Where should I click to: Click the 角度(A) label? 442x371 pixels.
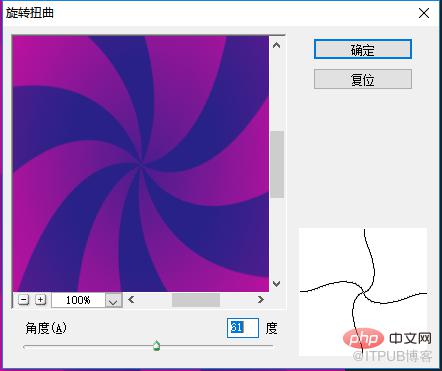[46, 328]
